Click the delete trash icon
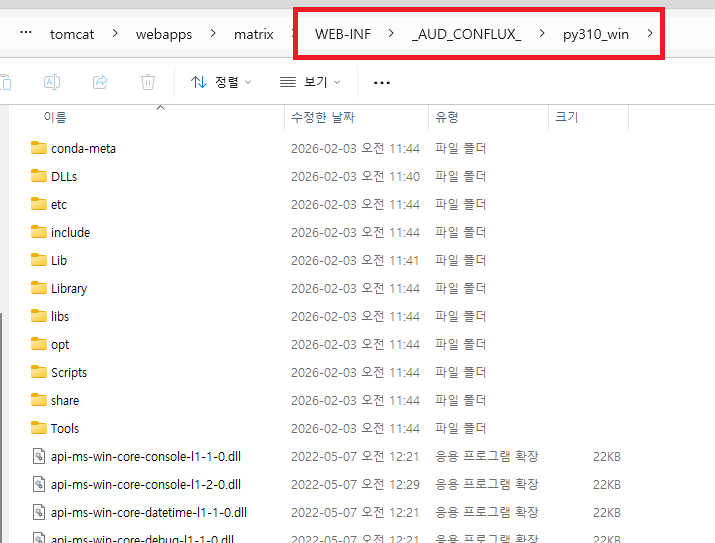This screenshot has width=715, height=543. (x=148, y=82)
